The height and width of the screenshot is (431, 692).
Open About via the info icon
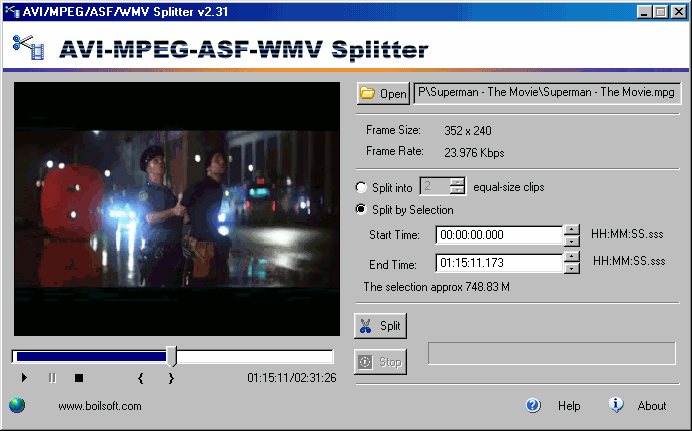616,405
